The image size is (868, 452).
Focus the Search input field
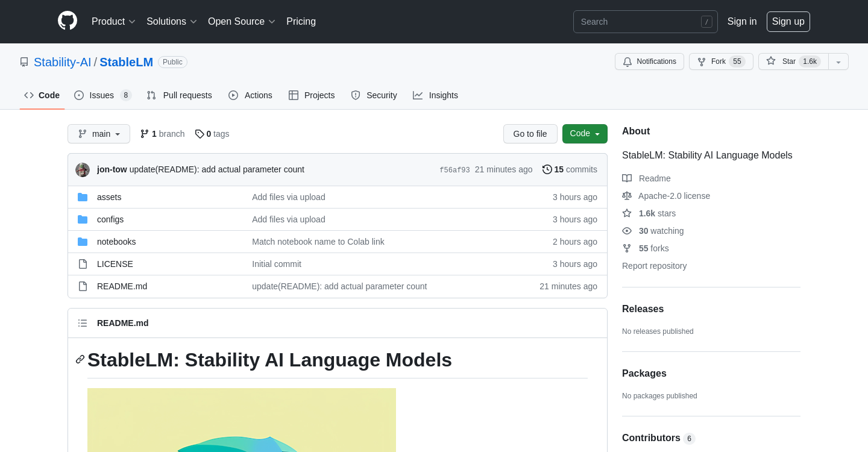tap(645, 22)
